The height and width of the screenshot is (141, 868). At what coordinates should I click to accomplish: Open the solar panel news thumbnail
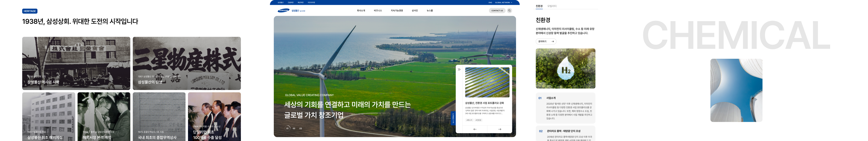click(487, 83)
